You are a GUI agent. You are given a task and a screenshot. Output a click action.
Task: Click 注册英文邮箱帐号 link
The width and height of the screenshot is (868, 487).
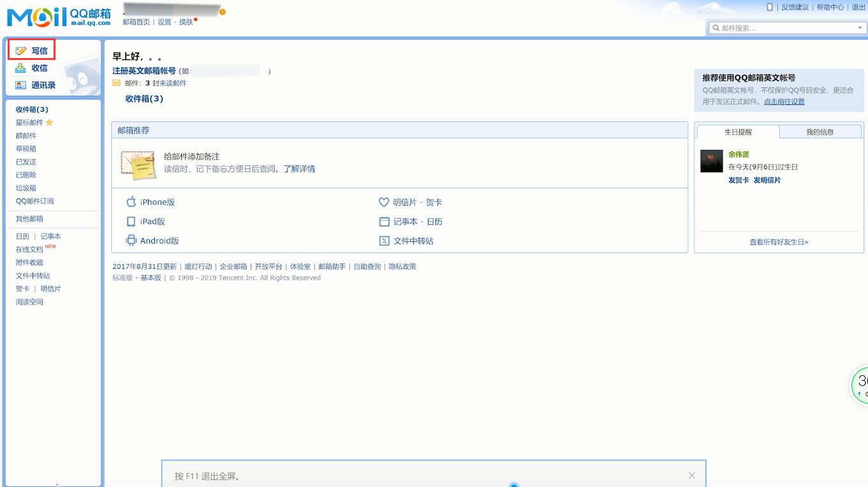coord(144,71)
